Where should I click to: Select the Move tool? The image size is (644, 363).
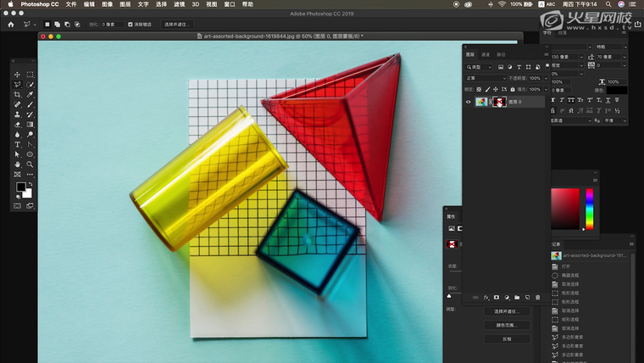[x=17, y=75]
